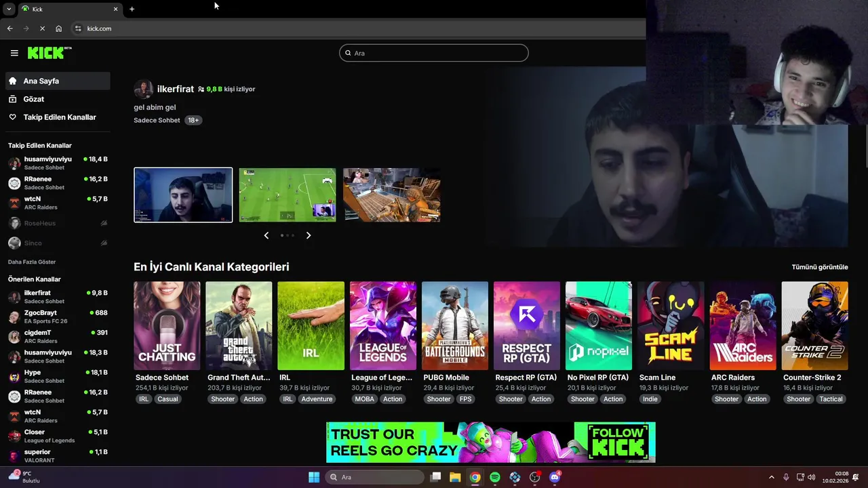
Task: Close the Kick browser tab
Action: click(x=115, y=9)
